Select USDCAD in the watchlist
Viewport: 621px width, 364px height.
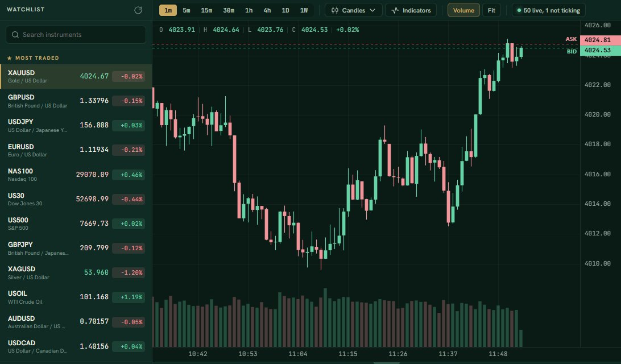(x=76, y=346)
